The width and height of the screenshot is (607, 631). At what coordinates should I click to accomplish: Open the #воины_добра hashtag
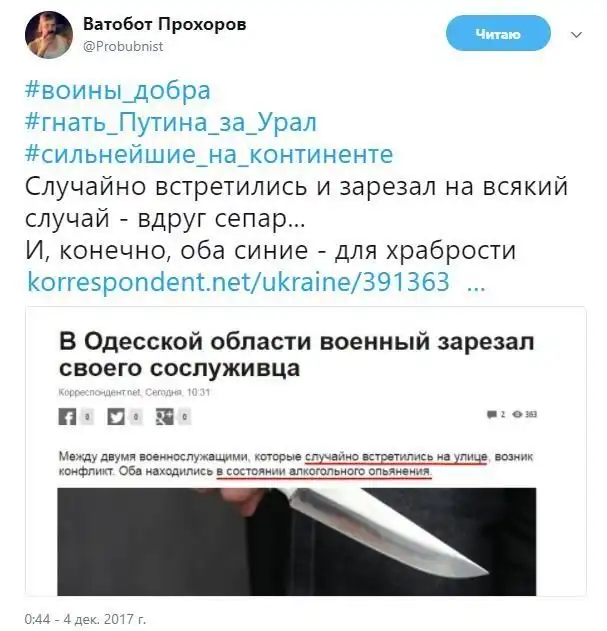118,91
